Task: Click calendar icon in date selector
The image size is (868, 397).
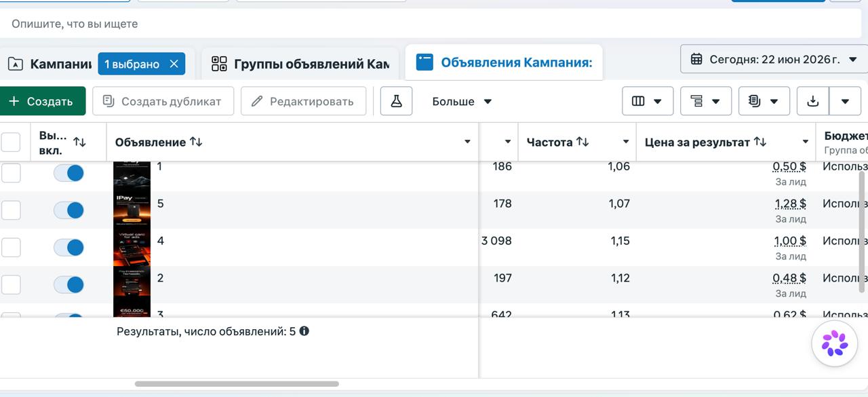Action: click(696, 59)
